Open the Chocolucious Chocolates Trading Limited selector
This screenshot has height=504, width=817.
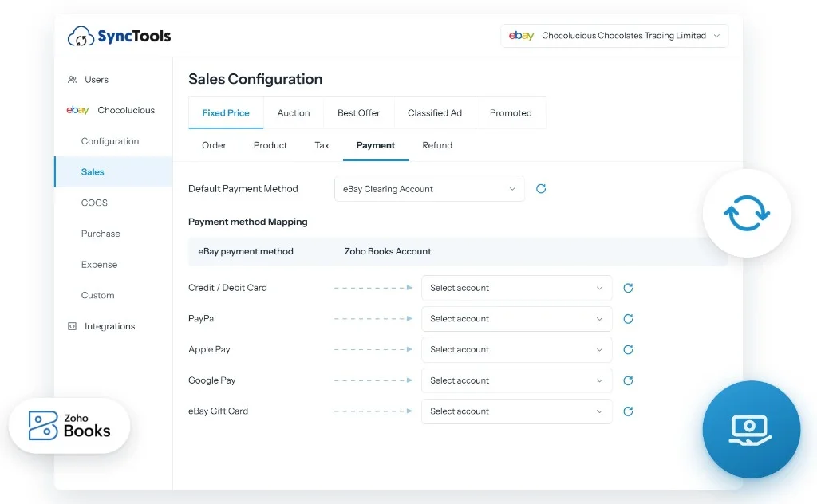pyautogui.click(x=615, y=36)
